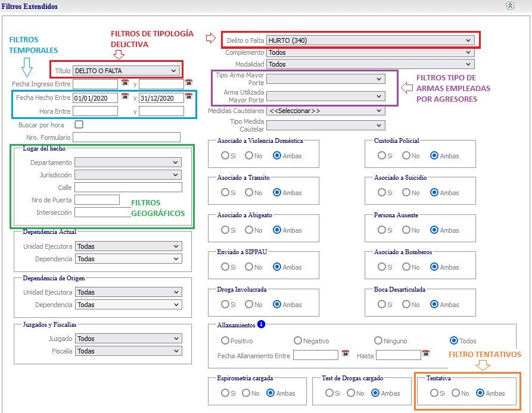Open the Juzgado dropdown
Viewport: 532px width, 413px height.
coord(128,339)
